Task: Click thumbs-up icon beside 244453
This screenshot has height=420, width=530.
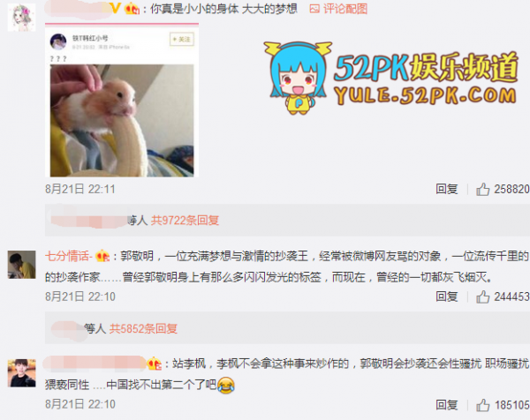Action: tap(482, 296)
